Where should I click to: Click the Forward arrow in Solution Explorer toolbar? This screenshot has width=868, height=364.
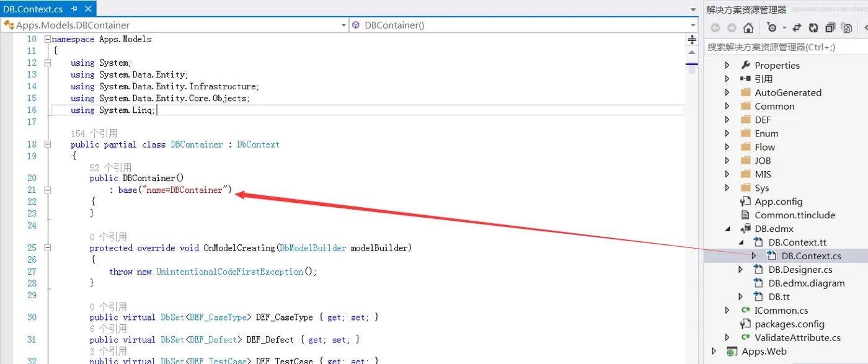(x=732, y=28)
